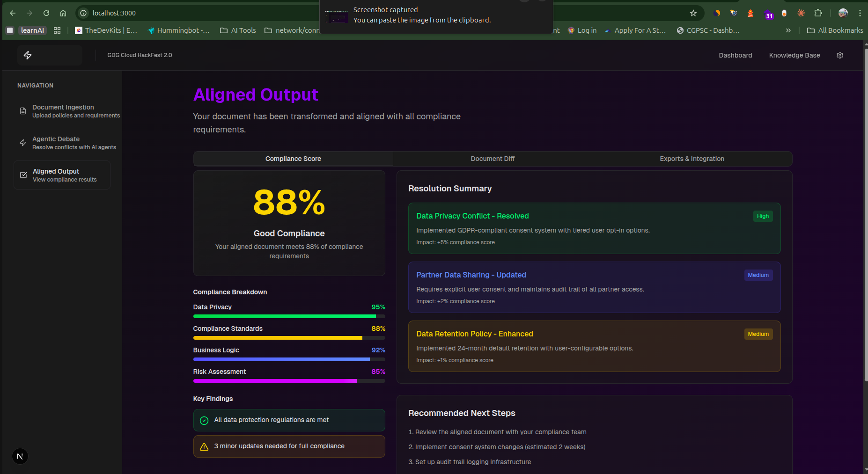The image size is (868, 474).
Task: Reload the page in the browser
Action: coord(46,13)
